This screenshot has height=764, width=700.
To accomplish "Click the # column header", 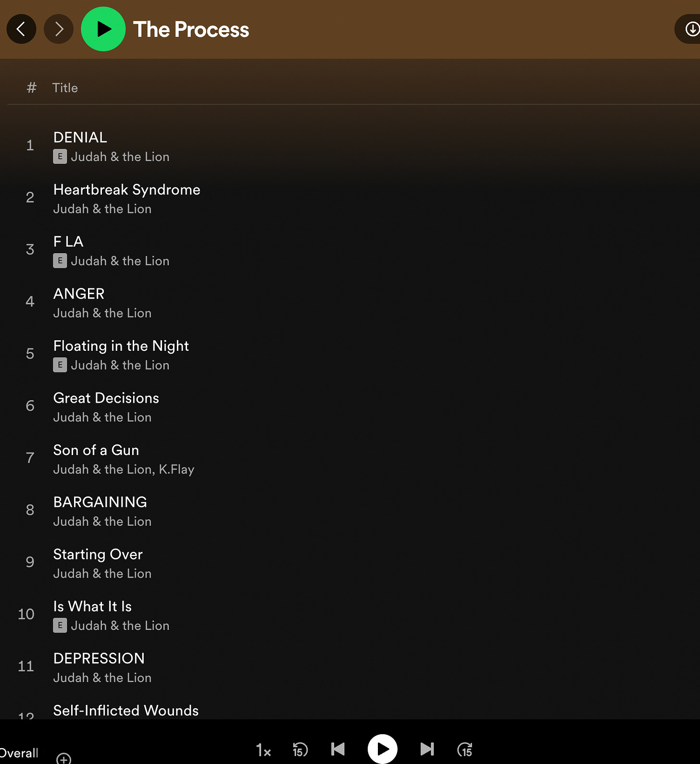I will point(32,87).
